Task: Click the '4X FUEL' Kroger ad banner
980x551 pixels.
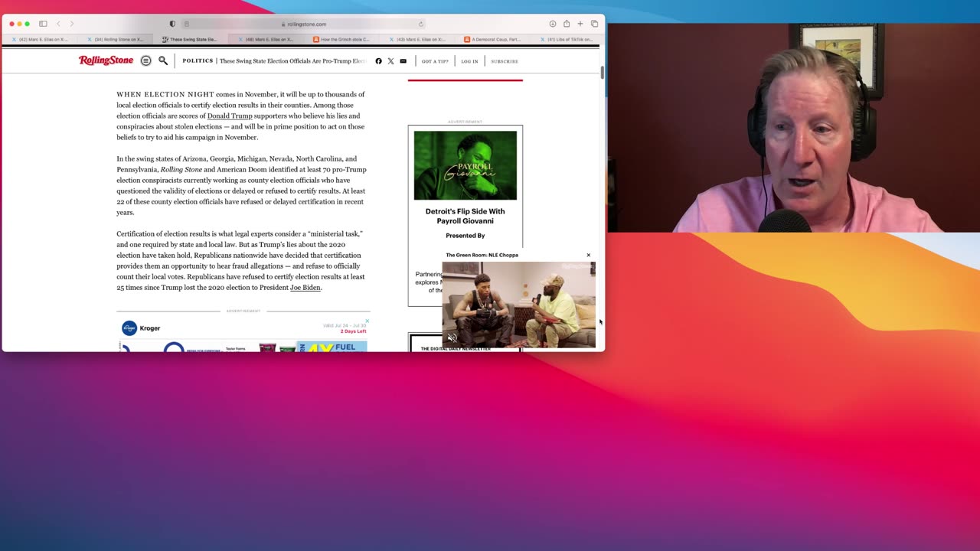Action: point(332,347)
